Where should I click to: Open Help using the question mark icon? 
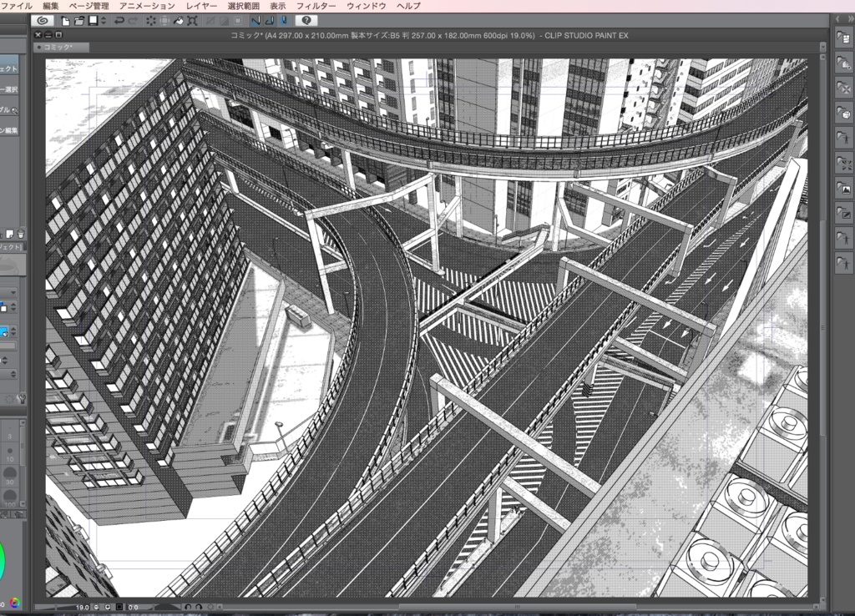(306, 20)
